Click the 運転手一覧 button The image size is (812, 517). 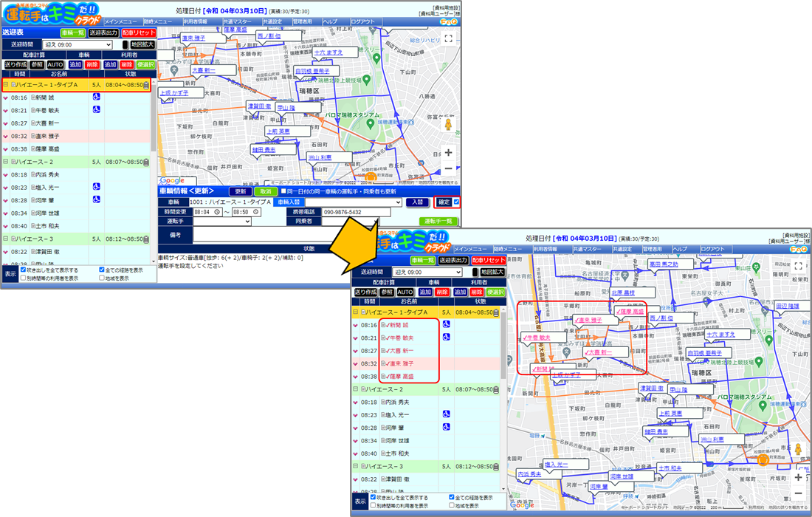pos(438,221)
